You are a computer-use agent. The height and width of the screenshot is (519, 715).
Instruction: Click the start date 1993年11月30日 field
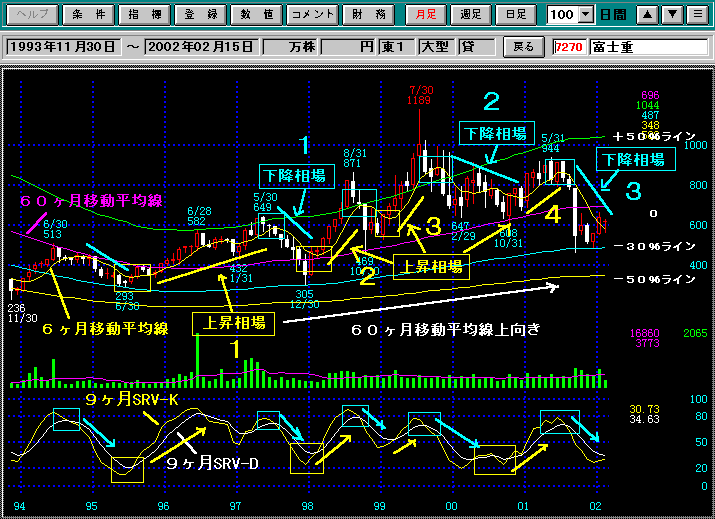click(63, 47)
